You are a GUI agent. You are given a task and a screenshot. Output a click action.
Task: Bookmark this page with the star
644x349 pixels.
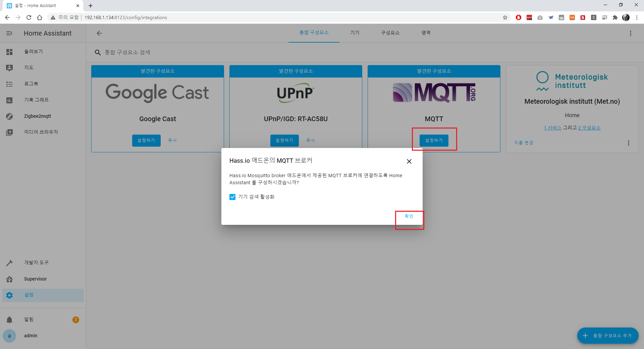[505, 17]
